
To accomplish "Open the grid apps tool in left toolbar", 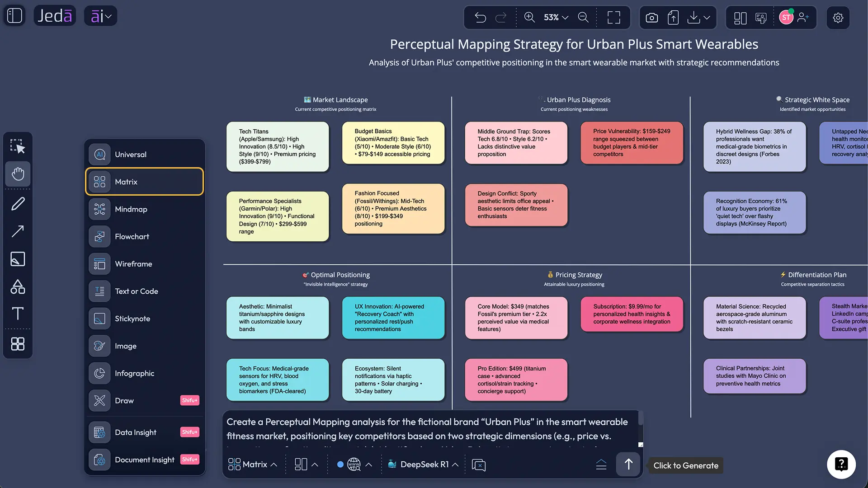I will point(18,344).
